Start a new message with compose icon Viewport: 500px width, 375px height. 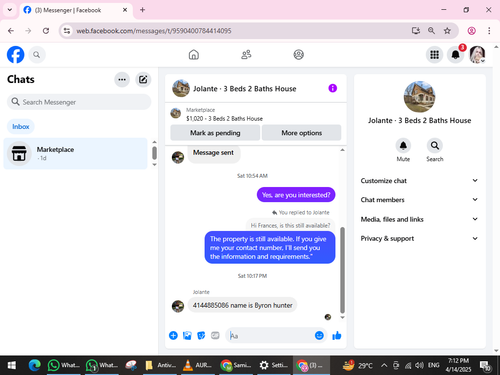pos(143,80)
